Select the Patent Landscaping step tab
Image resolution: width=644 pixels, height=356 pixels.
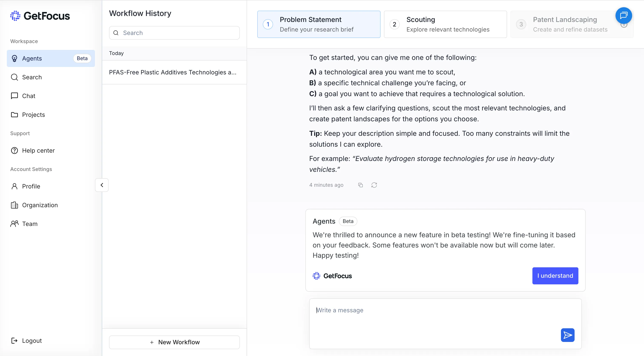(x=572, y=24)
